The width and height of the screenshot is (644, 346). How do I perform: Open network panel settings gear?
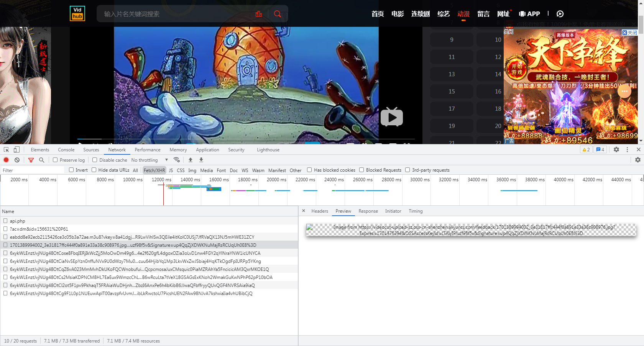click(638, 160)
